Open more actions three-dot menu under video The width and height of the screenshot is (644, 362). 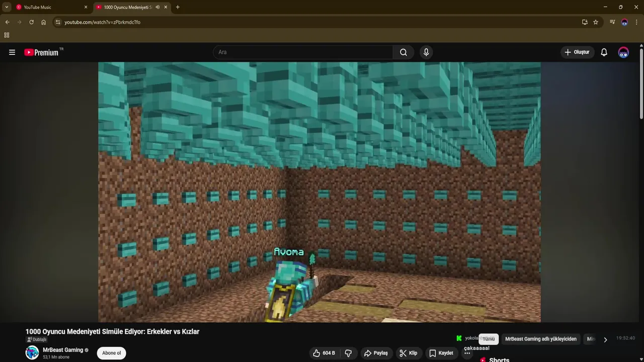click(467, 353)
